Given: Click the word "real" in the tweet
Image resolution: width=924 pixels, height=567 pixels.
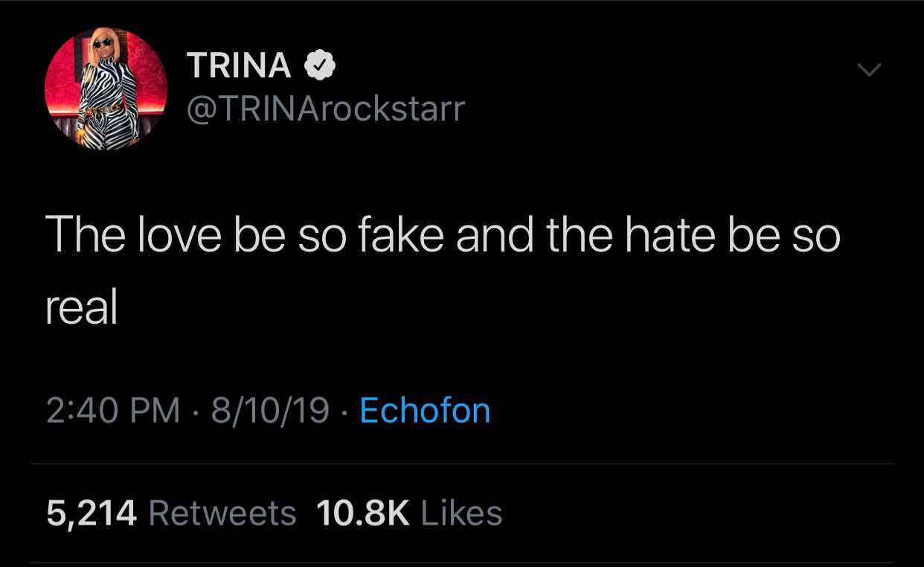Looking at the screenshot, I should tap(82, 307).
